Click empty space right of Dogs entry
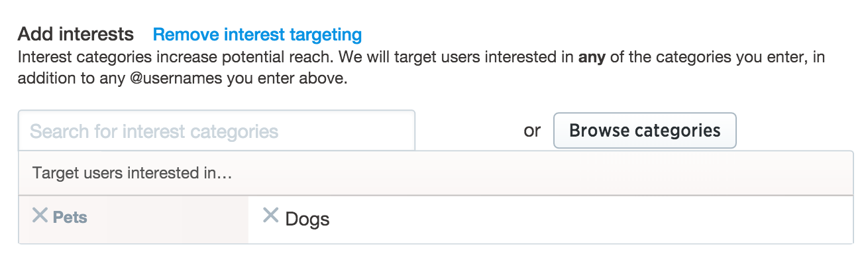Viewport: 868px width, 256px height. pyautogui.click(x=590, y=220)
